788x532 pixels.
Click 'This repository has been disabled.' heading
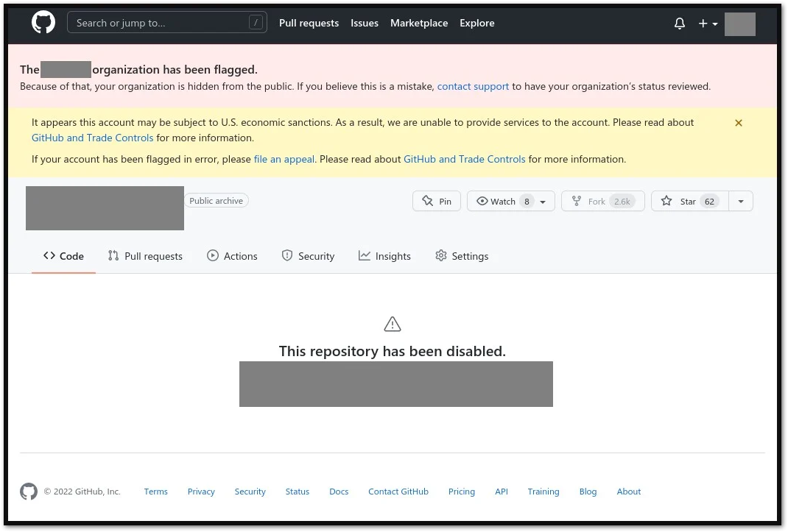393,351
